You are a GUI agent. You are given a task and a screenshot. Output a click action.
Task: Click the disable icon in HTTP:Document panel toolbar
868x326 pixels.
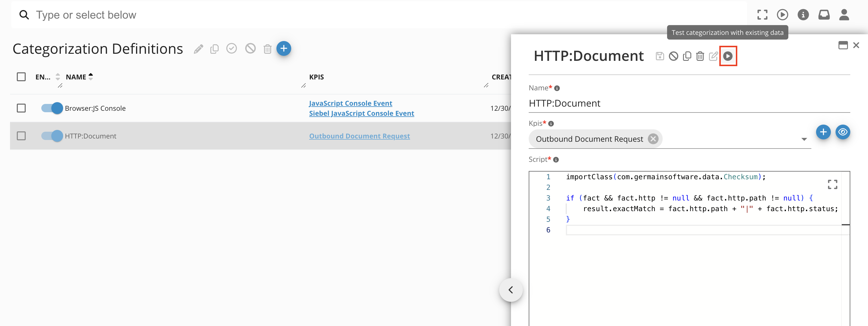click(673, 56)
